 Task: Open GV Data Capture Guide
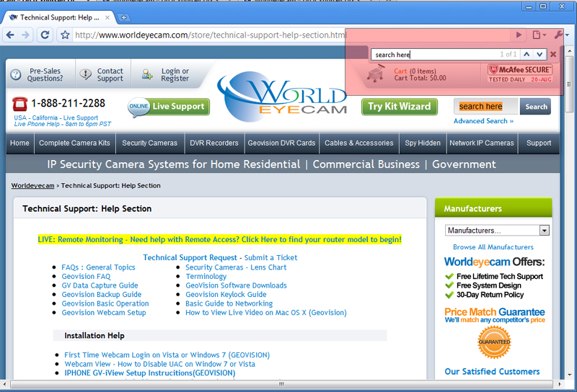click(x=100, y=285)
